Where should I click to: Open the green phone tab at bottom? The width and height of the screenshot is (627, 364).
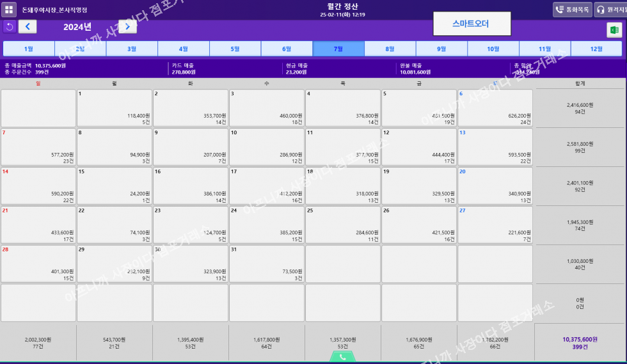click(x=342, y=357)
